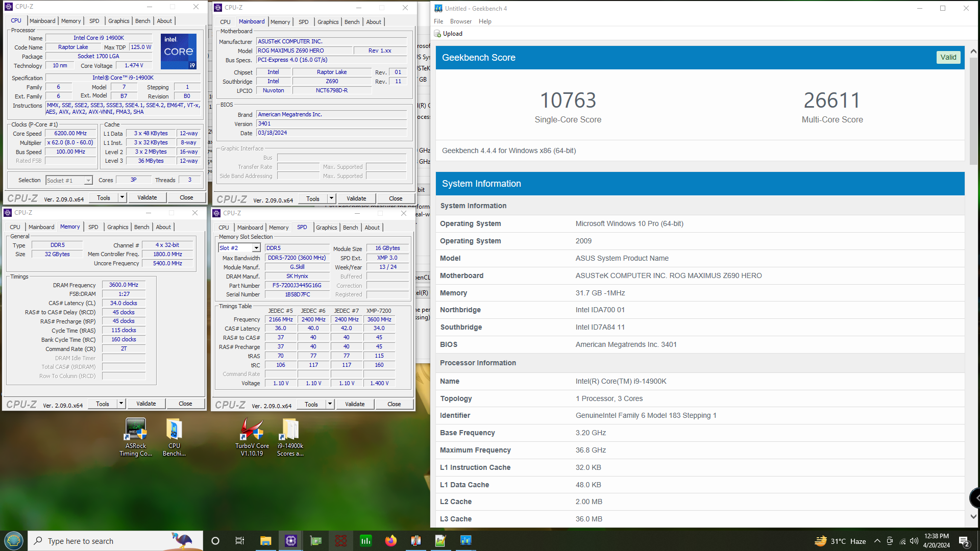980x551 pixels.
Task: Open File Explorer from the taskbar
Action: tap(265, 541)
